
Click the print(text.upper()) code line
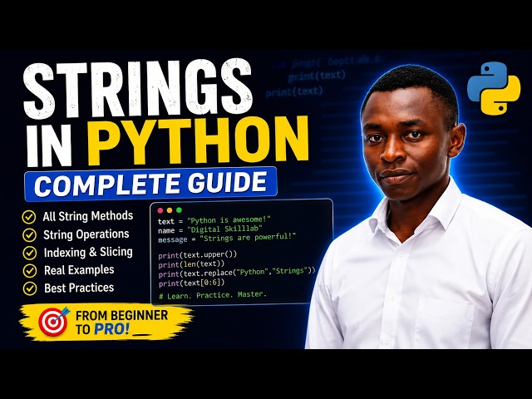tap(198, 254)
